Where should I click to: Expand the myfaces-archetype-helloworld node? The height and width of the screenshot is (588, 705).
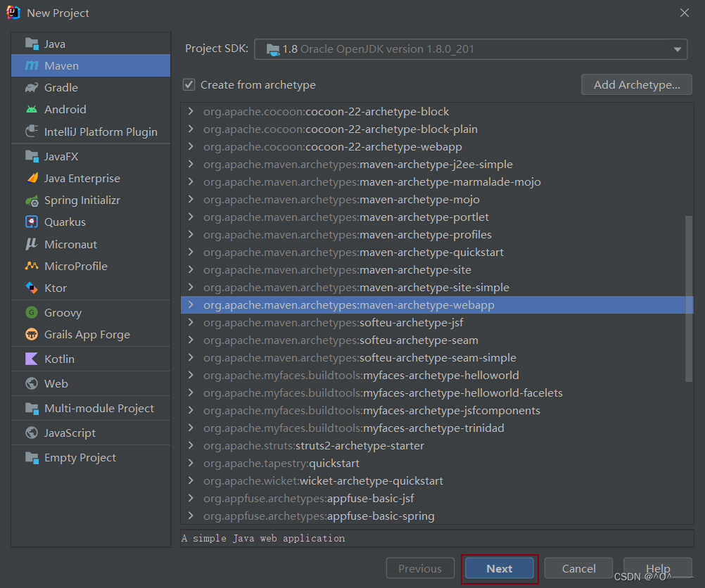pyautogui.click(x=191, y=375)
